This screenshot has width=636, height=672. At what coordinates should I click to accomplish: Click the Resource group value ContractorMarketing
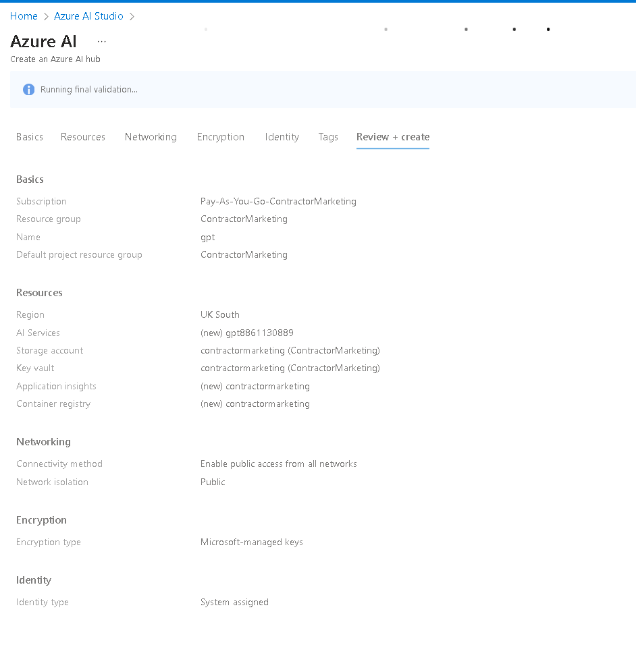click(244, 219)
